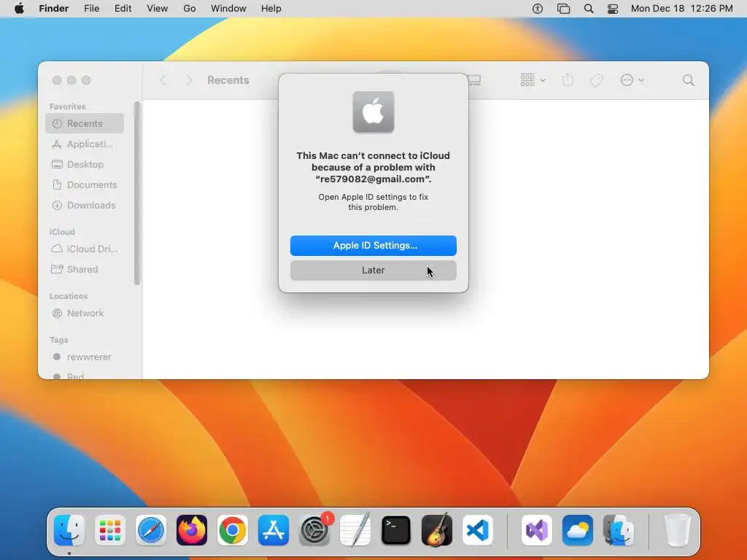Open Launchpad from the Dock
The image size is (747, 560).
click(x=110, y=530)
